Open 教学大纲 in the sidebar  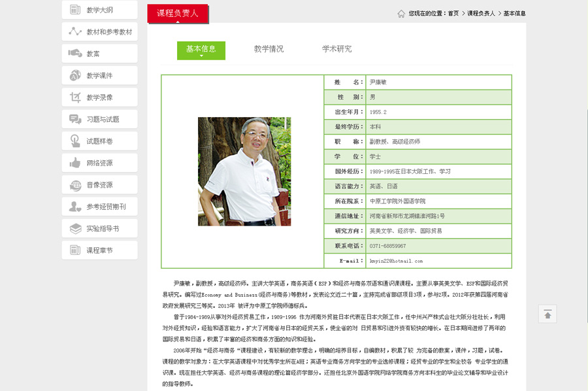(100, 10)
